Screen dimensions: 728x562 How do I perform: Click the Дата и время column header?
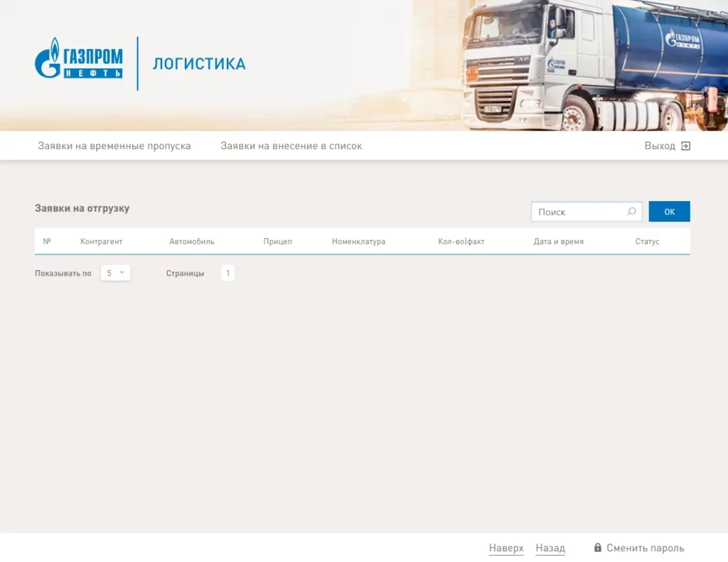[559, 242]
